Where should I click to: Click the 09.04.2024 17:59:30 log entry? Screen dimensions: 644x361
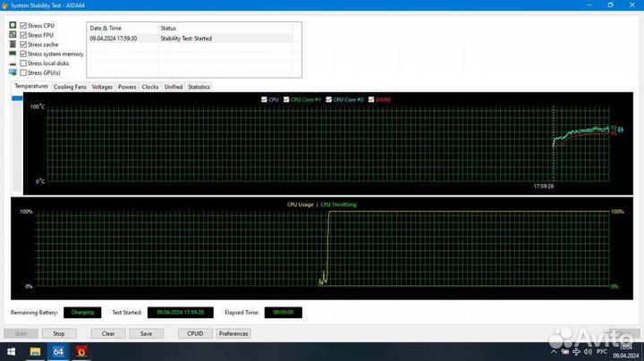(114, 38)
